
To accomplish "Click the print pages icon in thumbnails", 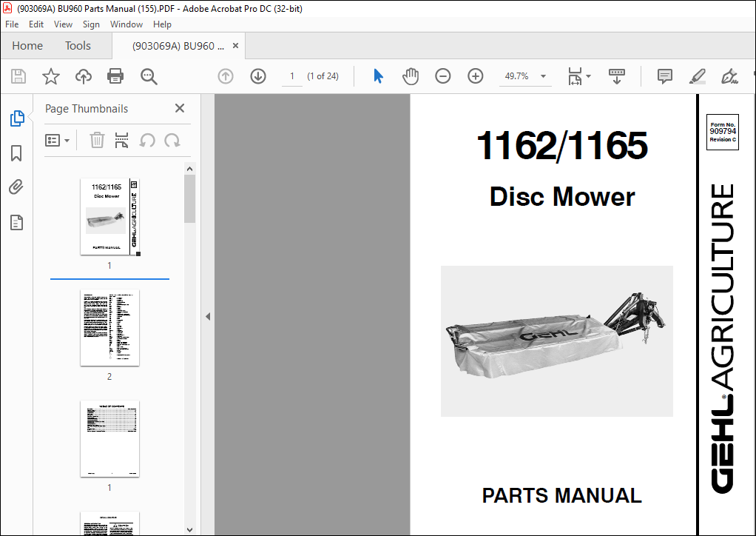I will (x=122, y=141).
